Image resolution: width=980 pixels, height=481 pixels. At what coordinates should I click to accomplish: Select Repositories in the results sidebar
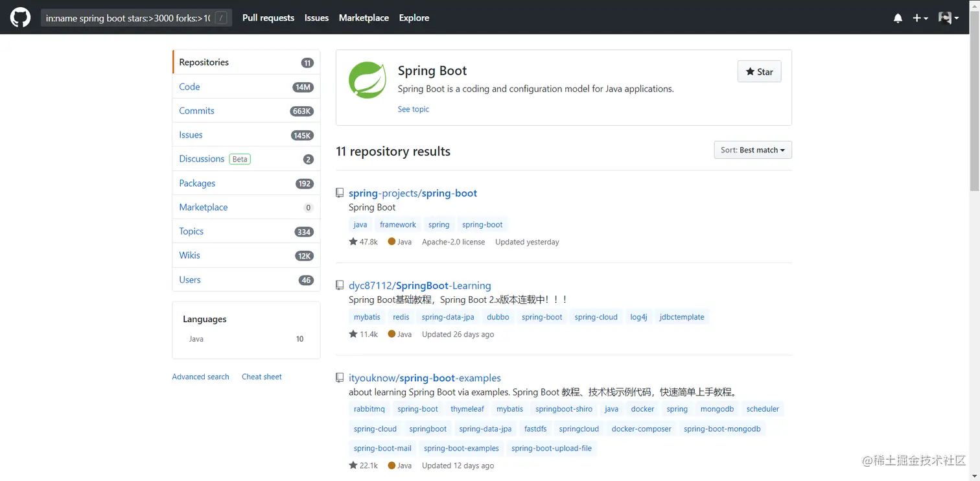click(x=246, y=62)
